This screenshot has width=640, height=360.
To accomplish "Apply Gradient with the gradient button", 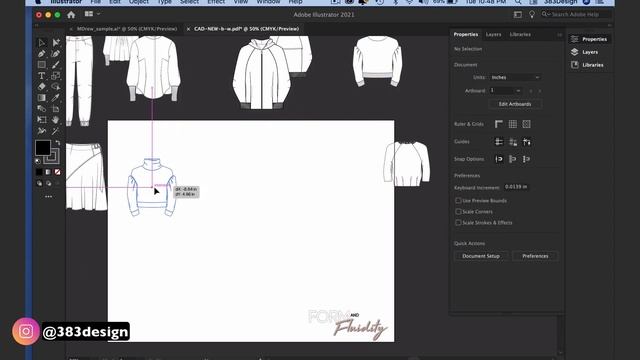I will tap(48, 172).
